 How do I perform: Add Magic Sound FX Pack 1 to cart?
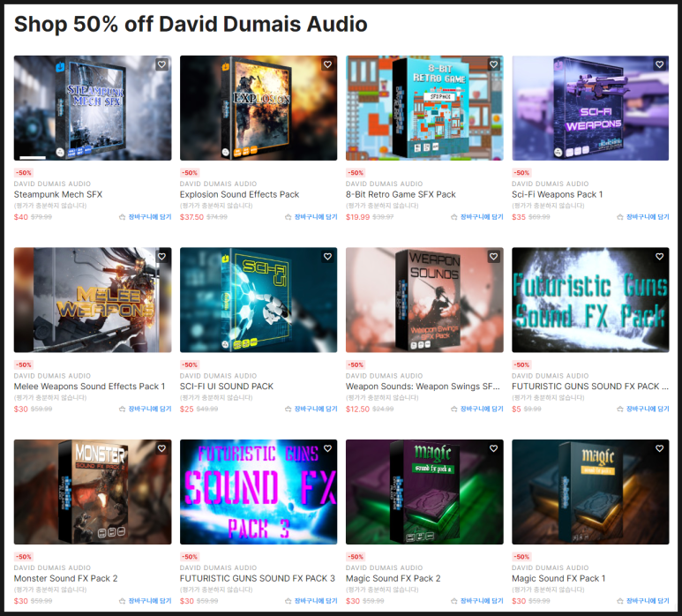643,601
